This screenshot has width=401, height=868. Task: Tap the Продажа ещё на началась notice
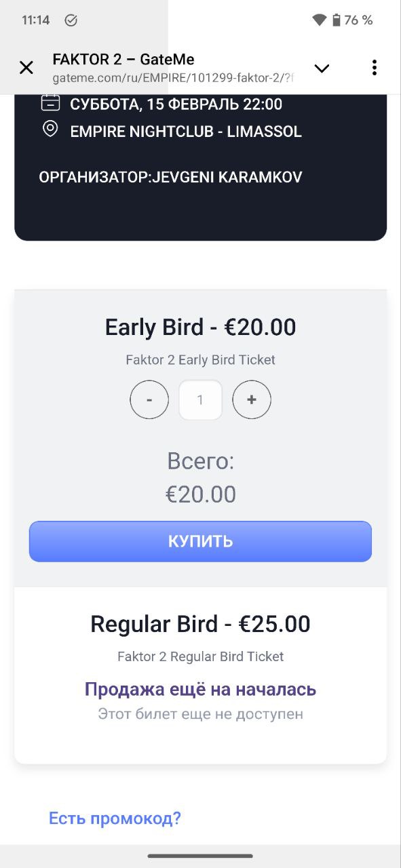(x=200, y=690)
